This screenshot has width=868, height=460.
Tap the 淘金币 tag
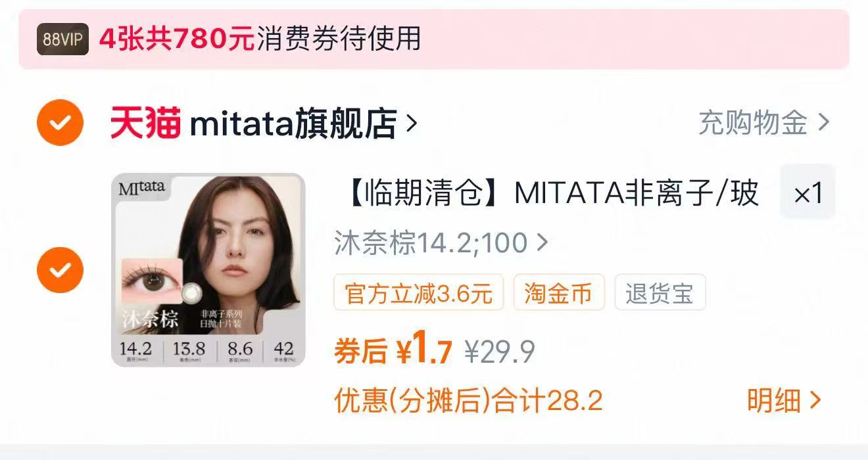pyautogui.click(x=558, y=292)
